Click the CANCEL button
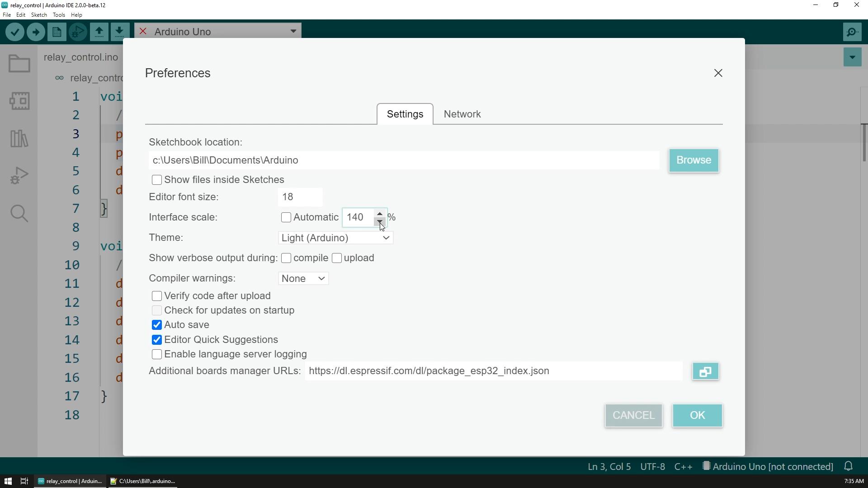The image size is (868, 488). coord(633,416)
